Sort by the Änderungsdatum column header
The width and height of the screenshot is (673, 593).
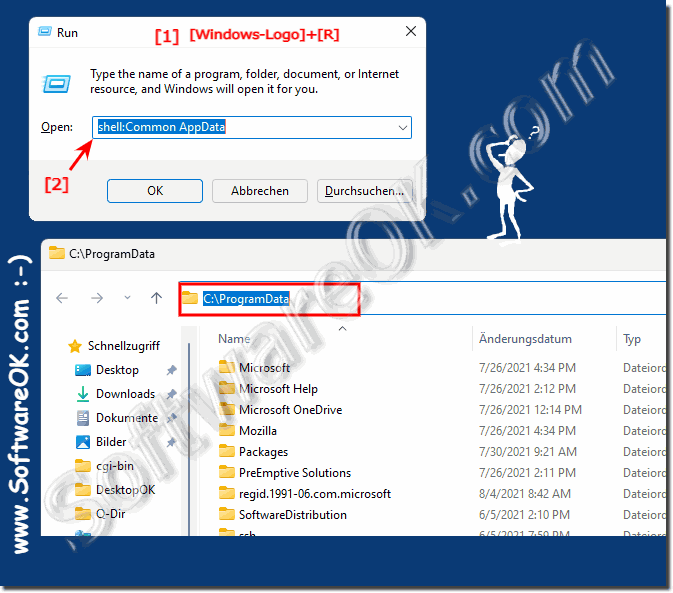point(525,339)
